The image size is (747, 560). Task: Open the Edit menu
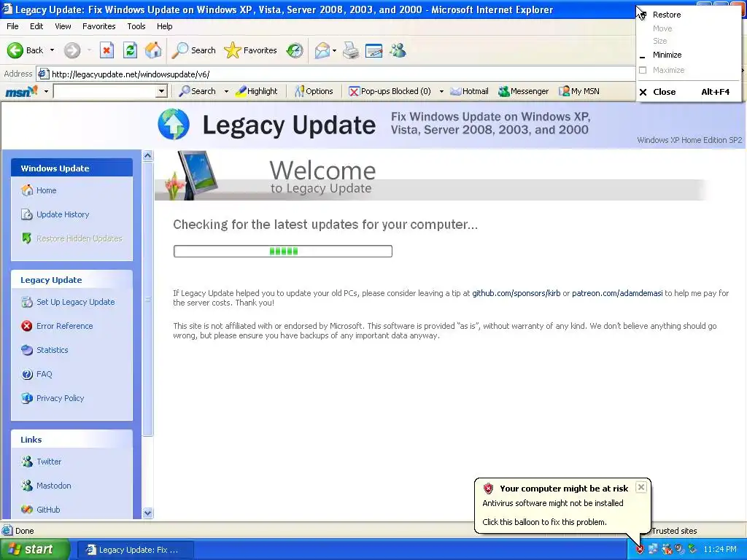[x=36, y=26]
